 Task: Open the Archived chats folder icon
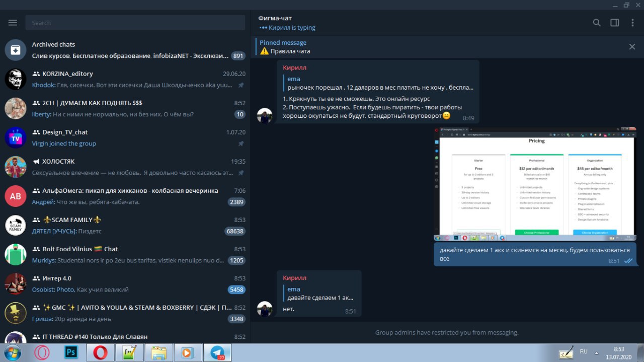click(16, 50)
